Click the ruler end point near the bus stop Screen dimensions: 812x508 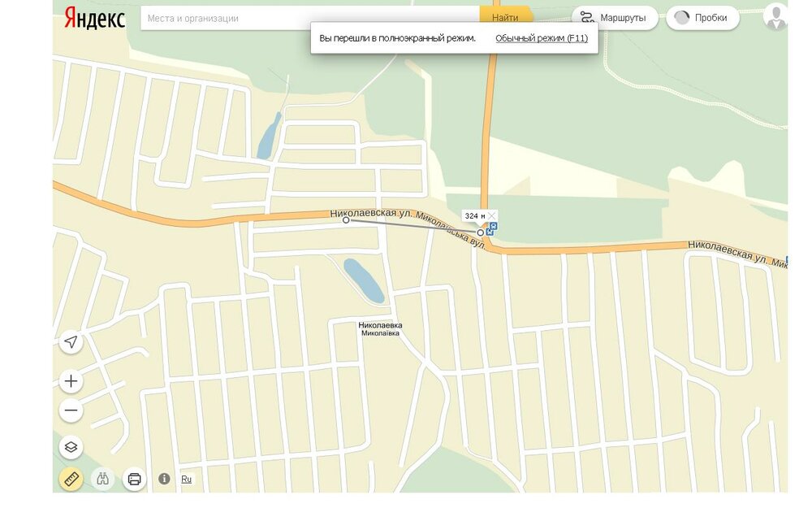[x=481, y=232]
